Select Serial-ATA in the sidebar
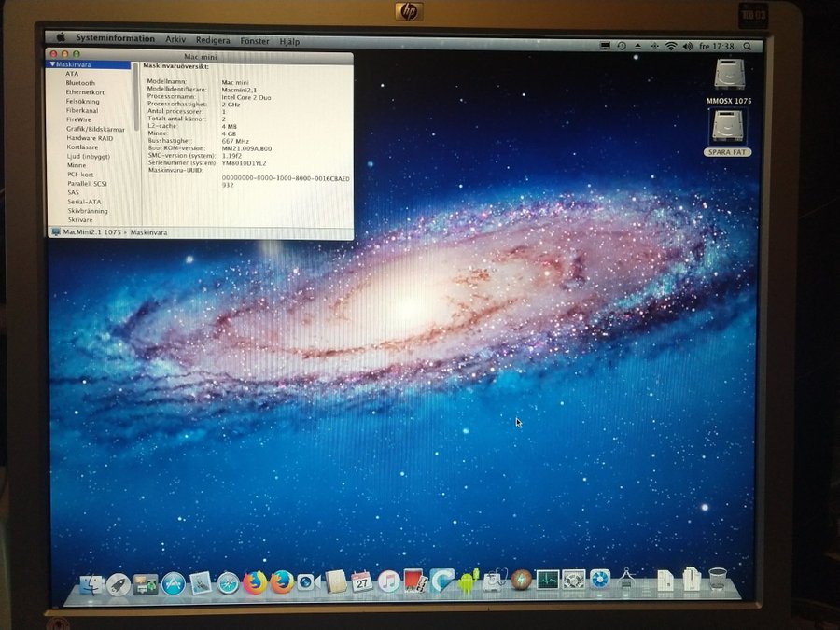 tap(85, 202)
